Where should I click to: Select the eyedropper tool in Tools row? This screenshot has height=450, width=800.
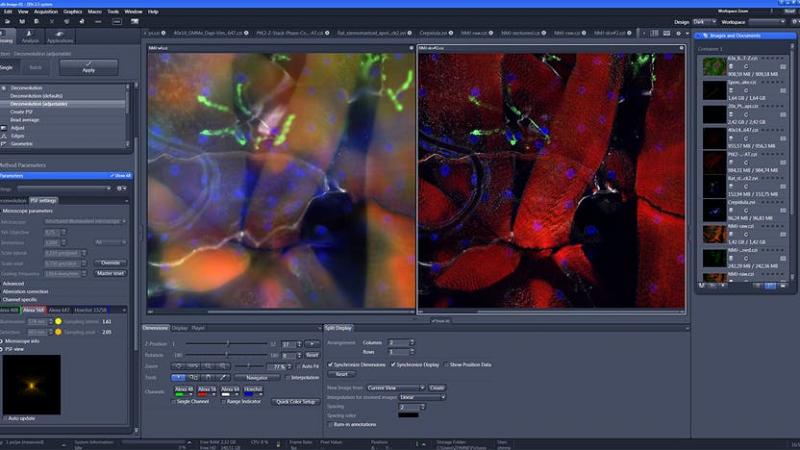223,378
